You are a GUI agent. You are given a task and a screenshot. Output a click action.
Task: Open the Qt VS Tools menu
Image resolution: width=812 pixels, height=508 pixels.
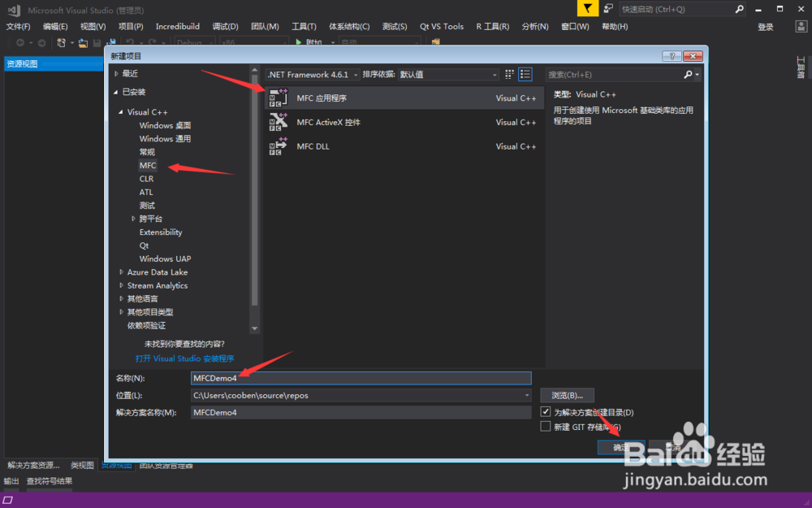(x=442, y=27)
